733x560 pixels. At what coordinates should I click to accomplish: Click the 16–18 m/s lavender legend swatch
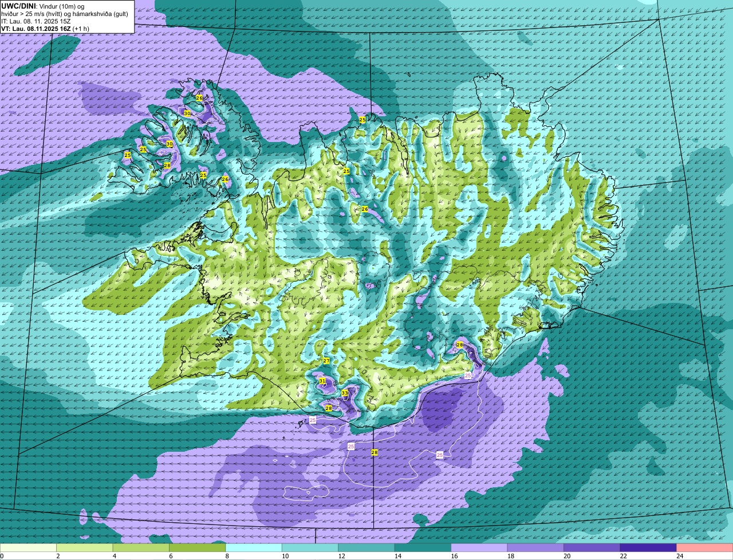(x=480, y=547)
